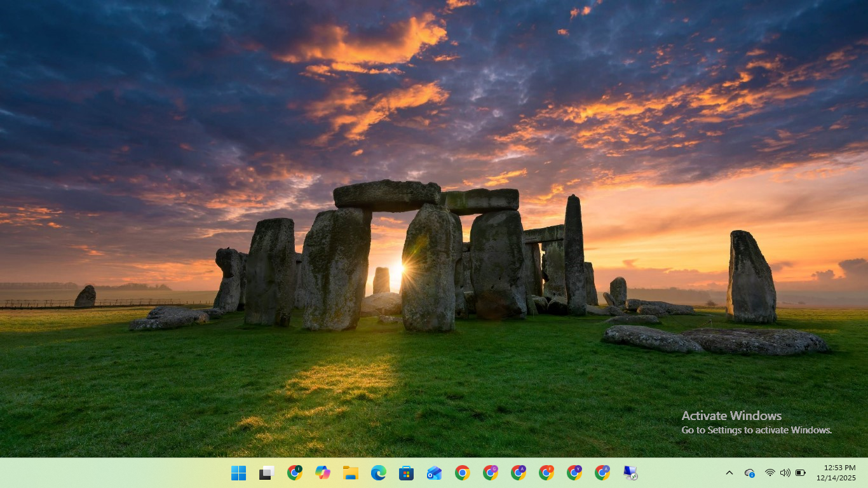Launch Microsoft Edge browser
Screen dimensions: 868x488
[x=379, y=473]
